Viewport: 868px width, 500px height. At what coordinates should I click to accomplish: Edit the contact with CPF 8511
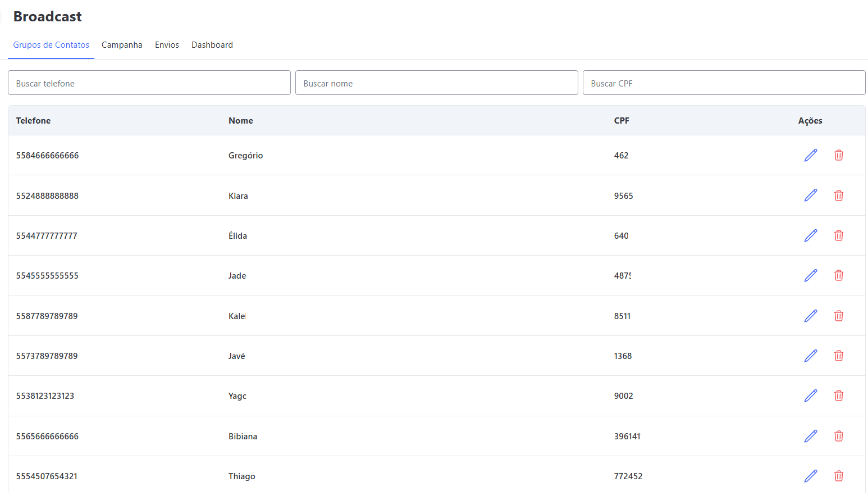click(810, 316)
